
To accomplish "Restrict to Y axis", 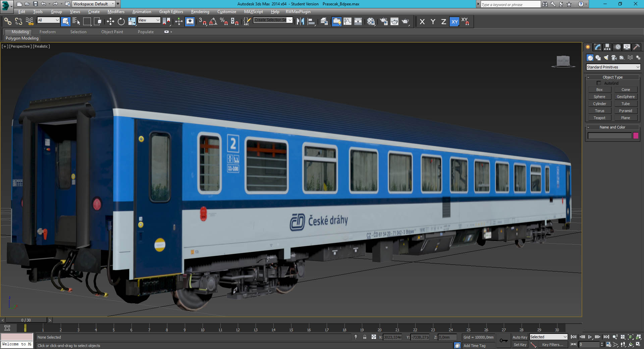I will pos(433,21).
